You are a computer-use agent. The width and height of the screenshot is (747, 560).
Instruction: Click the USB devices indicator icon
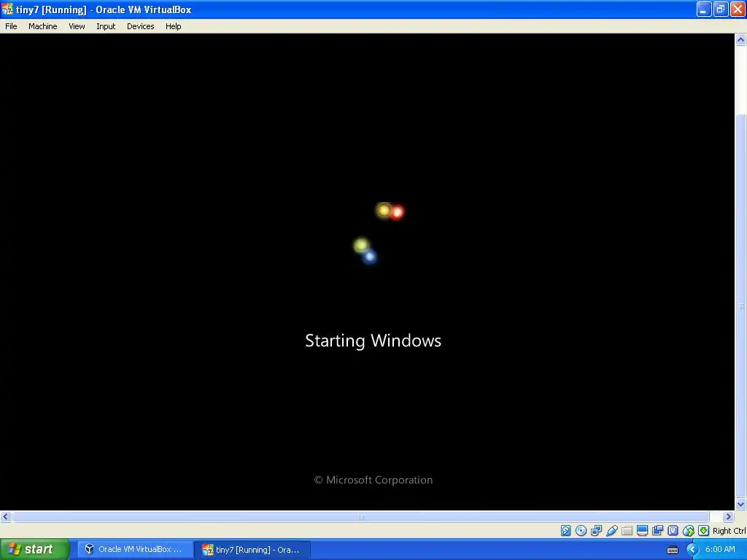(x=612, y=531)
